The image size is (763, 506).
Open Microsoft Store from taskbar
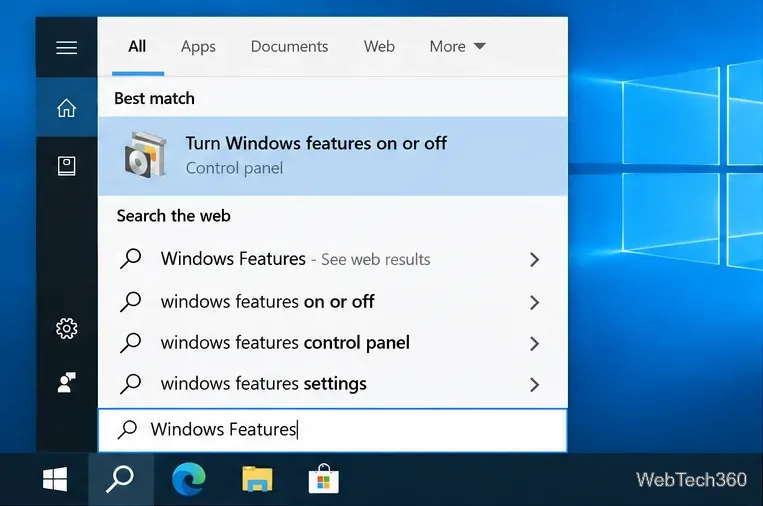coord(324,479)
